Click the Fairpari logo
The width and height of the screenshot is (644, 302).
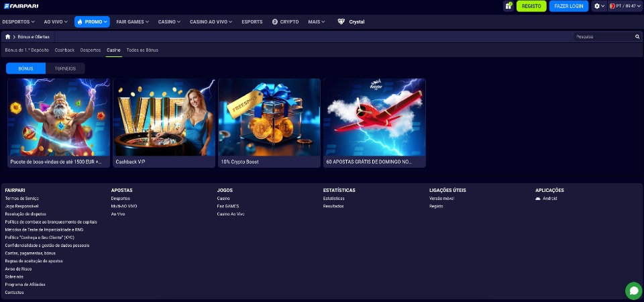(x=21, y=6)
